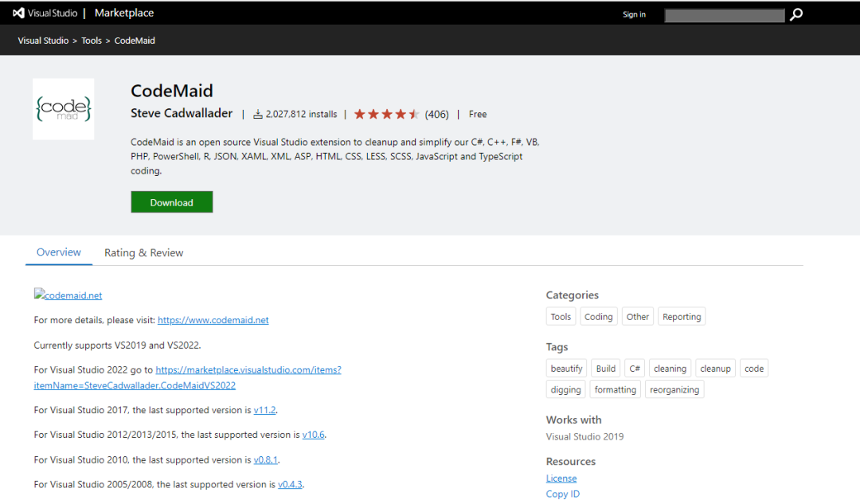Select the Overview tab
Viewport: 860px width, 504px height.
point(58,252)
